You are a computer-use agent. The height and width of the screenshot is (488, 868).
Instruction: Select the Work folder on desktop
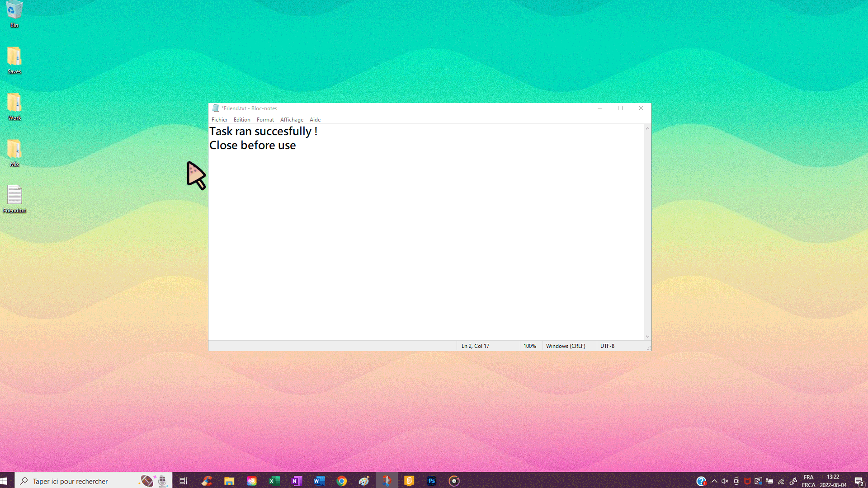point(14,103)
